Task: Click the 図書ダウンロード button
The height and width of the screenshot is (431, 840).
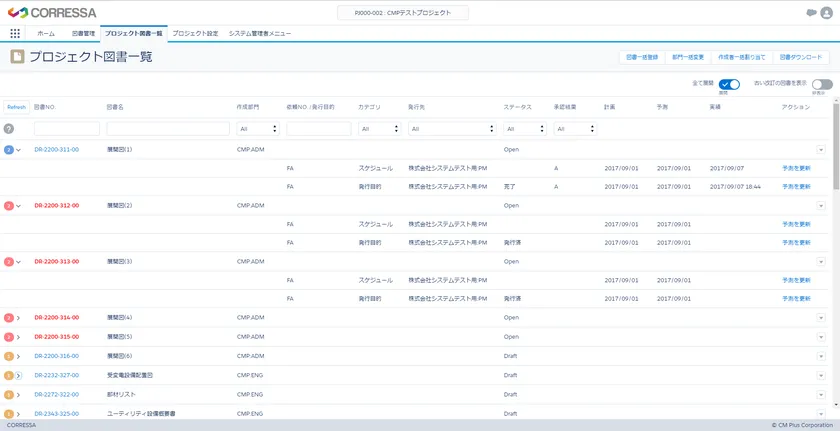Action: [801, 57]
